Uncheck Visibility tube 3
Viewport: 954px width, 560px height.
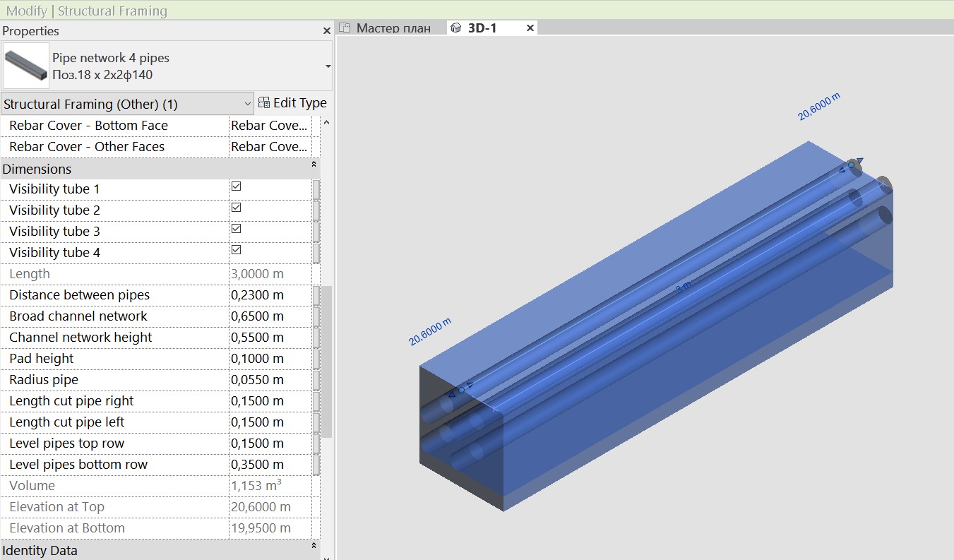(x=237, y=229)
